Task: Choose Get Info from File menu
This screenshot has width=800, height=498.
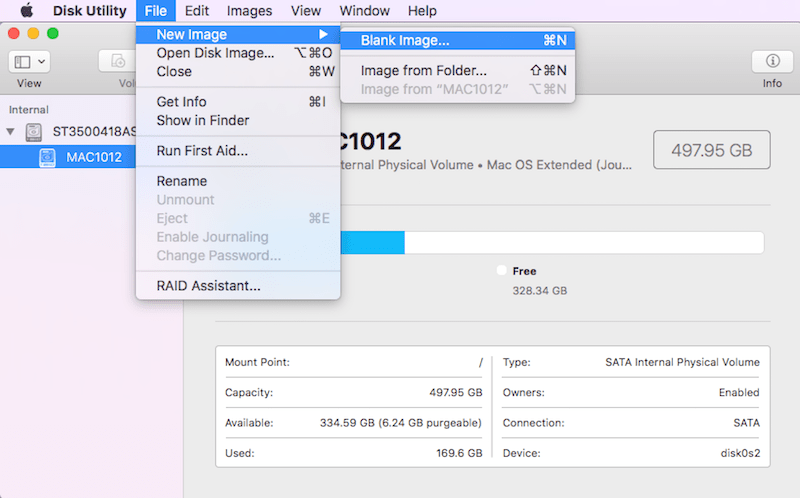Action: point(238,102)
